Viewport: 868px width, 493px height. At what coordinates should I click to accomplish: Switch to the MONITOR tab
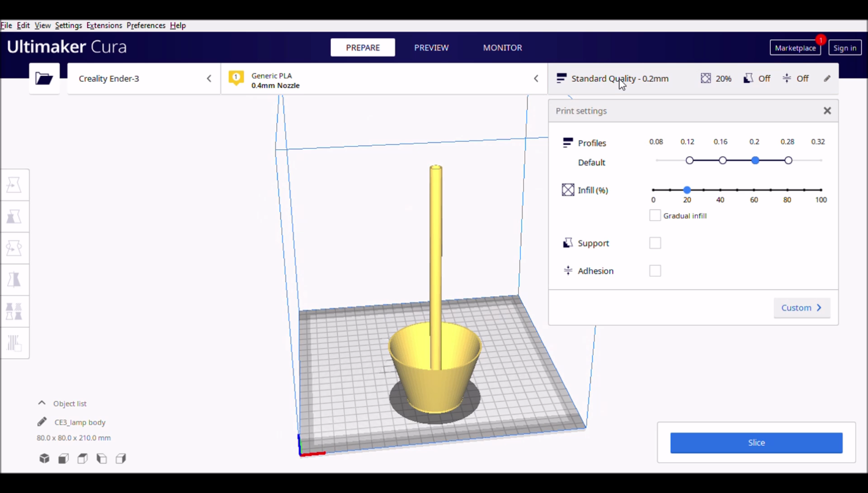pos(502,47)
